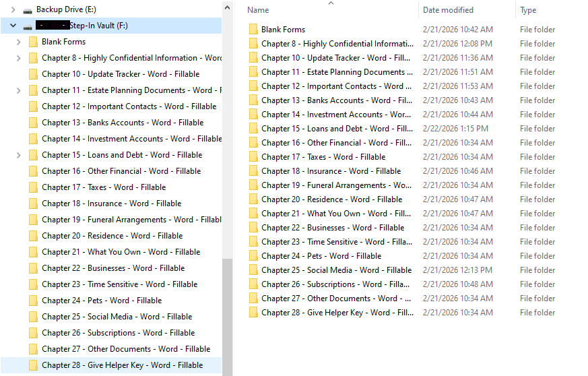Viewport: 588px width, 376px height.
Task: Click Chapter 24 folder icon in file list
Action: 253,256
